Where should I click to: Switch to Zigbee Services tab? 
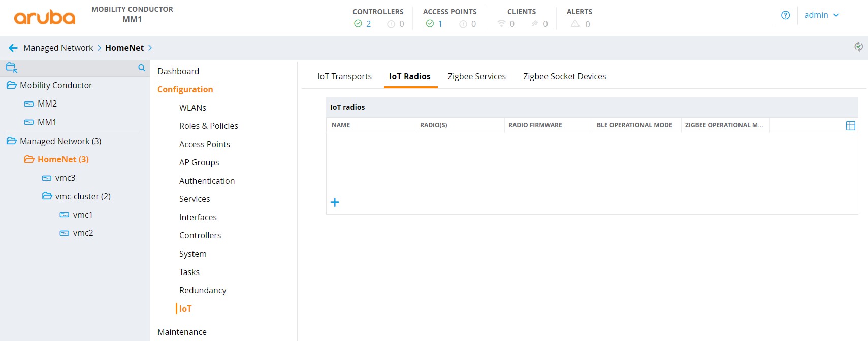pos(477,76)
